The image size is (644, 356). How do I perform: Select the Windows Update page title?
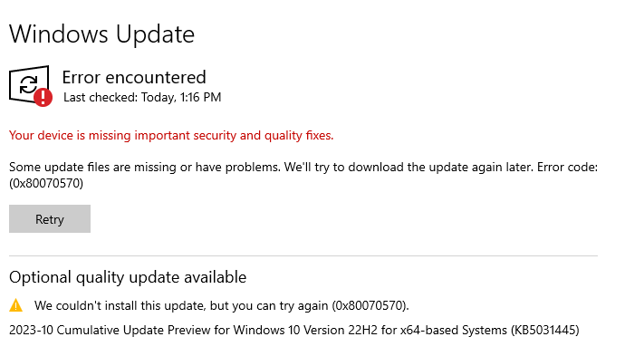[x=101, y=34]
